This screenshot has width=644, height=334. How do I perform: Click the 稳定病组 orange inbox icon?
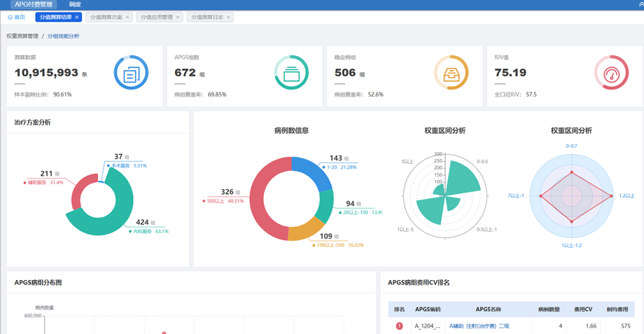[451, 72]
